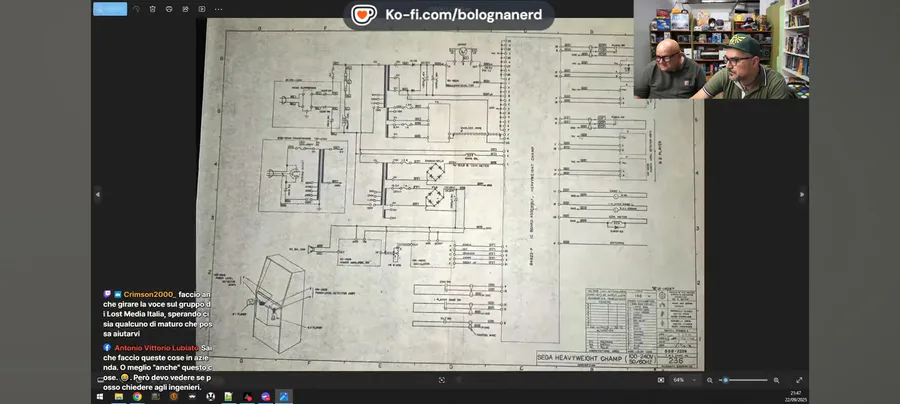The width and height of the screenshot is (900, 404).
Task: Click the Crimson2000_ chat username
Action: coord(150,294)
